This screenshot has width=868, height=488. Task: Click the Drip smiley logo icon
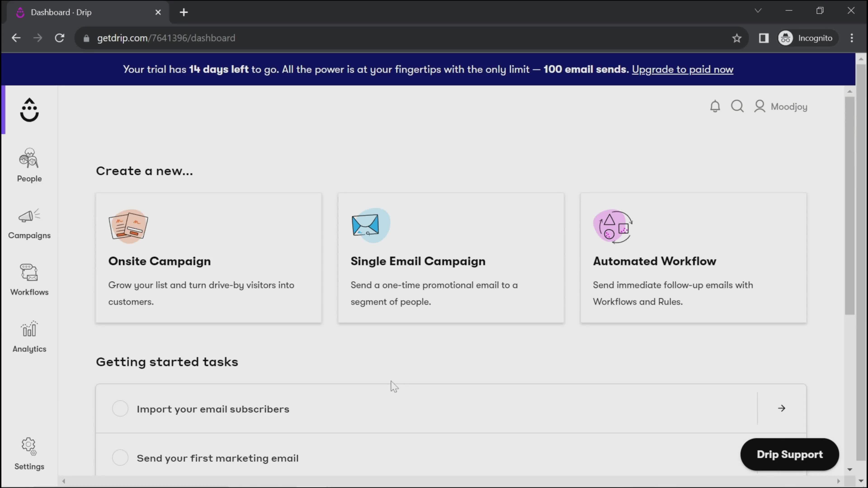[29, 110]
